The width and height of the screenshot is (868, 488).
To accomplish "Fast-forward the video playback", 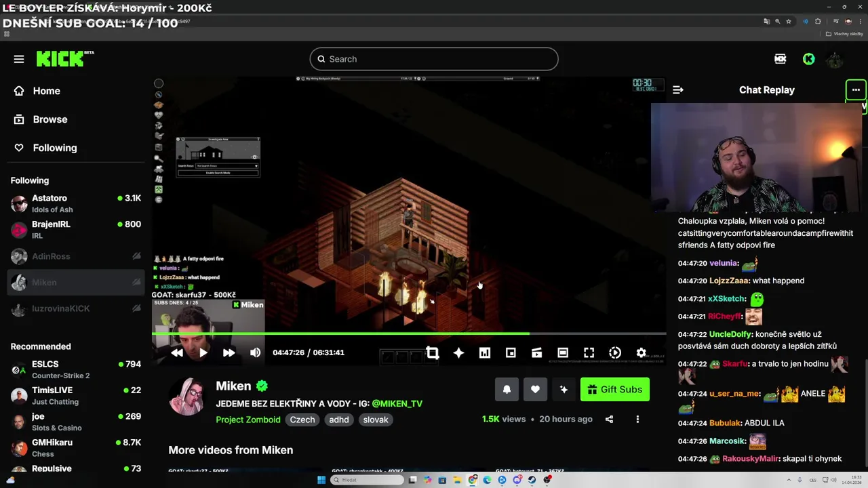I will [x=229, y=352].
